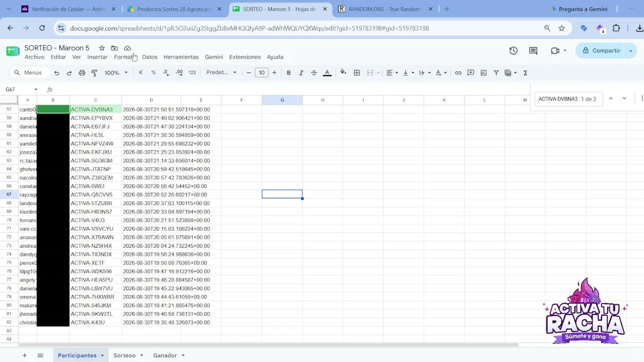Switch to the RANDOM.ORG browser tab
644x362 pixels.
(x=384, y=9)
